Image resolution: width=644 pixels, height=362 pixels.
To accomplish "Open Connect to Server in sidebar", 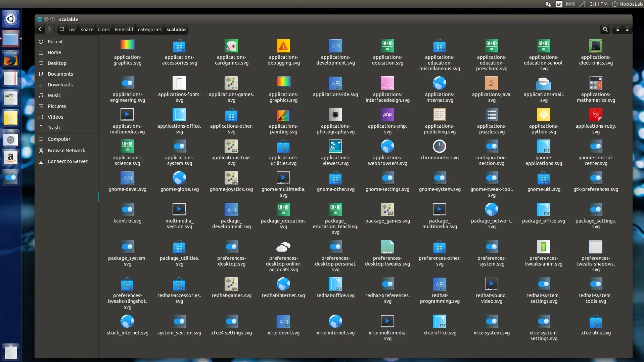I will pyautogui.click(x=66, y=161).
